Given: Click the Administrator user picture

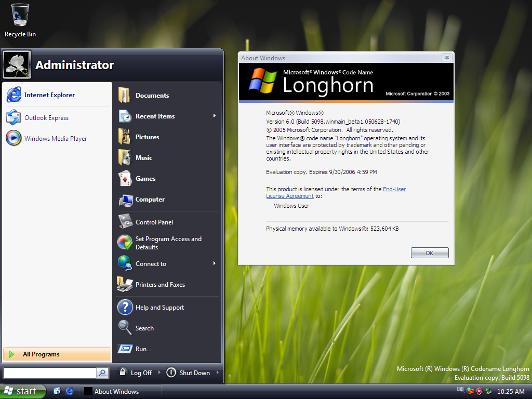Looking at the screenshot, I should (x=17, y=65).
